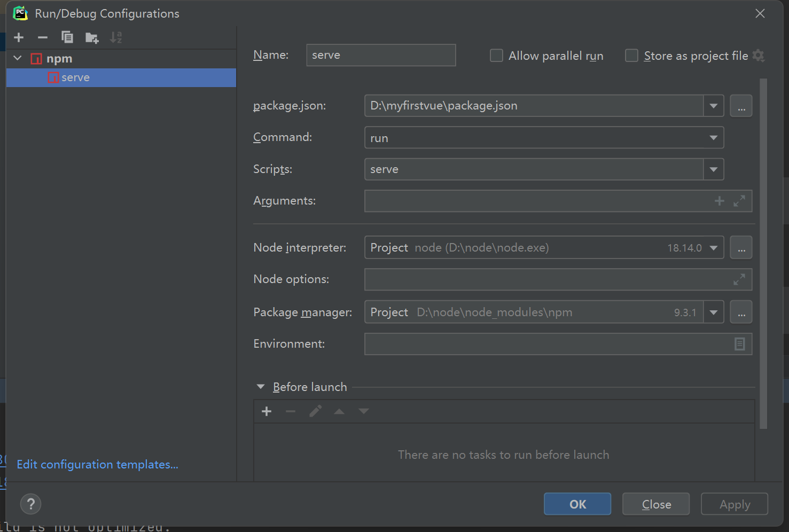Open Edit configuration templates link

coord(98,464)
